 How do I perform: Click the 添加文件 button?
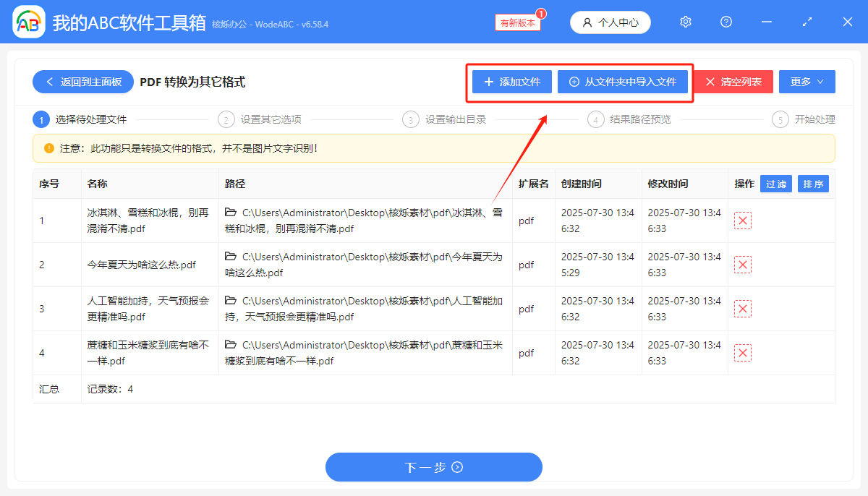(511, 82)
